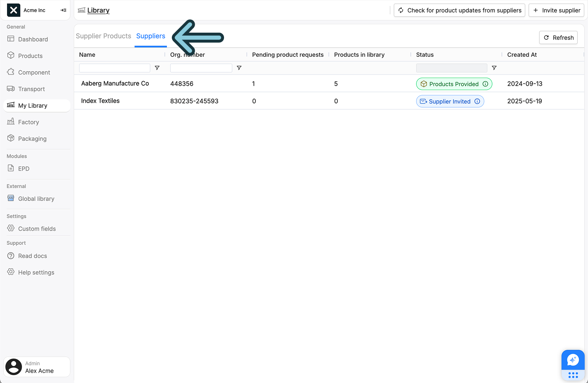Open EPD module from sidebar

(24, 169)
